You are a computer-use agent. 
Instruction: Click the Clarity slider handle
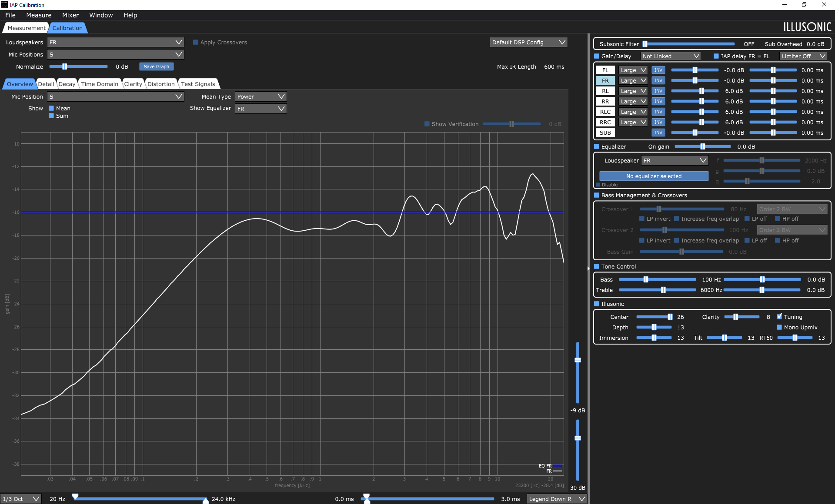point(735,317)
